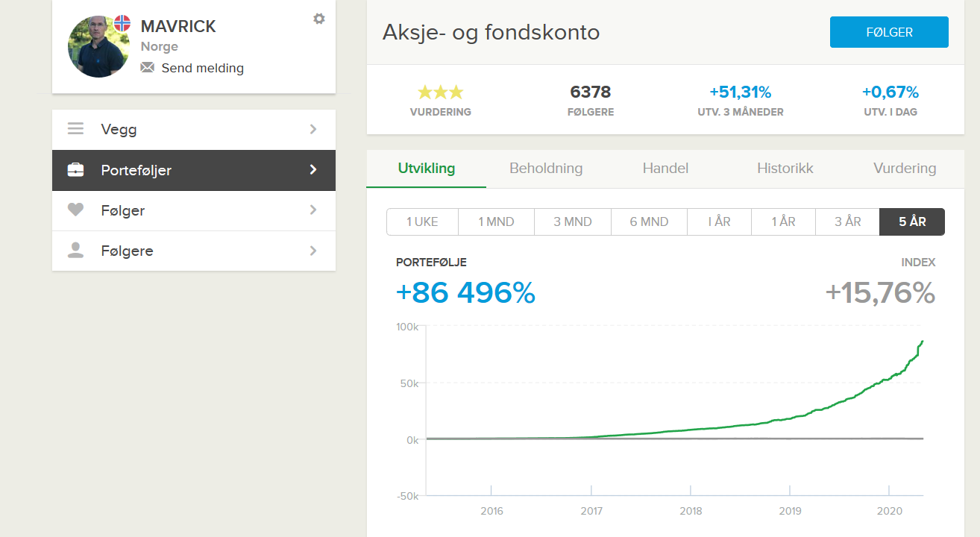
Task: Click the three-star rating icons
Action: pyautogui.click(x=441, y=92)
